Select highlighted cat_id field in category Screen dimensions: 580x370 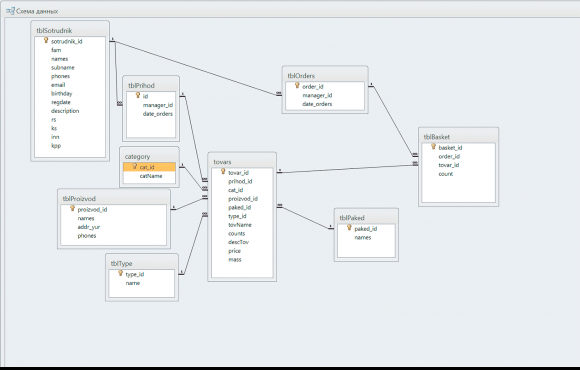click(149, 167)
